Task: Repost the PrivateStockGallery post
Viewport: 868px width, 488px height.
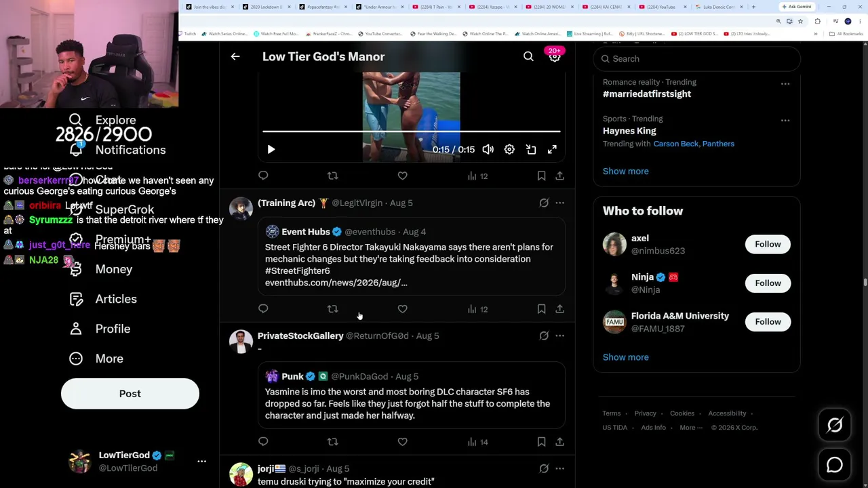Action: (332, 442)
